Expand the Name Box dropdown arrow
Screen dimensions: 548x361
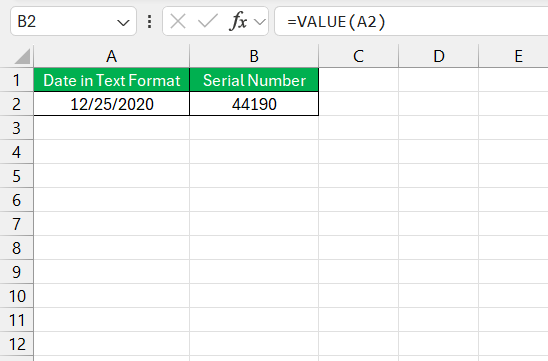pos(123,23)
